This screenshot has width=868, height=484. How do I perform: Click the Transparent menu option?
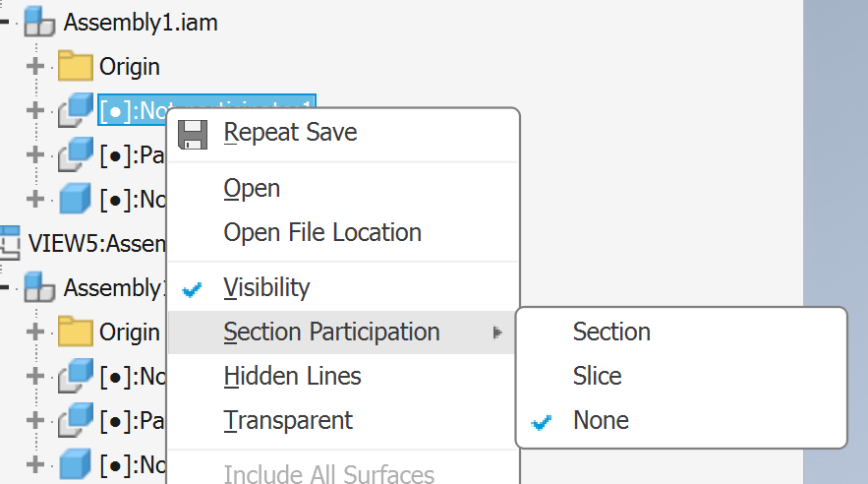point(288,421)
